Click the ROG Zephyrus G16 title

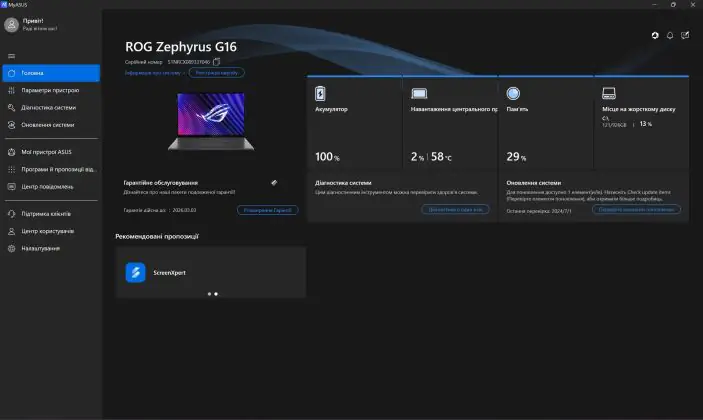(x=181, y=47)
